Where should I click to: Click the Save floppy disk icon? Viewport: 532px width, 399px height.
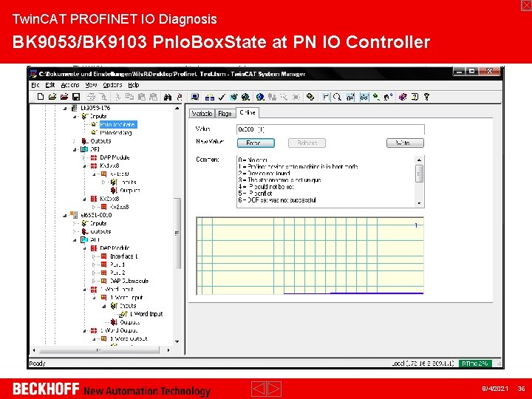pyautogui.click(x=76, y=97)
